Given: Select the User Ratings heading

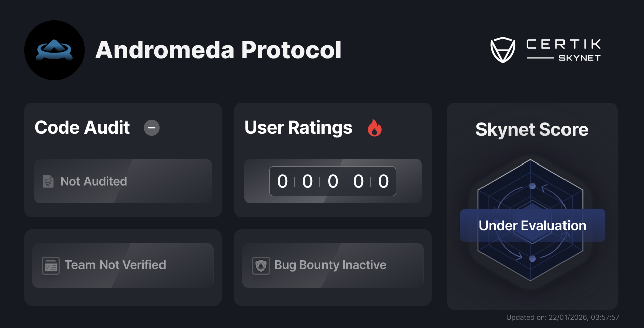Looking at the screenshot, I should pyautogui.click(x=298, y=128).
